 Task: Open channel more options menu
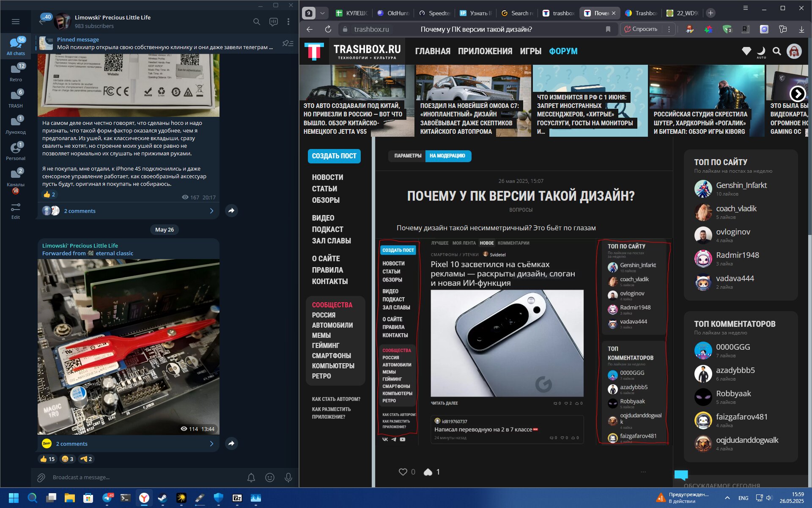pyautogui.click(x=288, y=22)
